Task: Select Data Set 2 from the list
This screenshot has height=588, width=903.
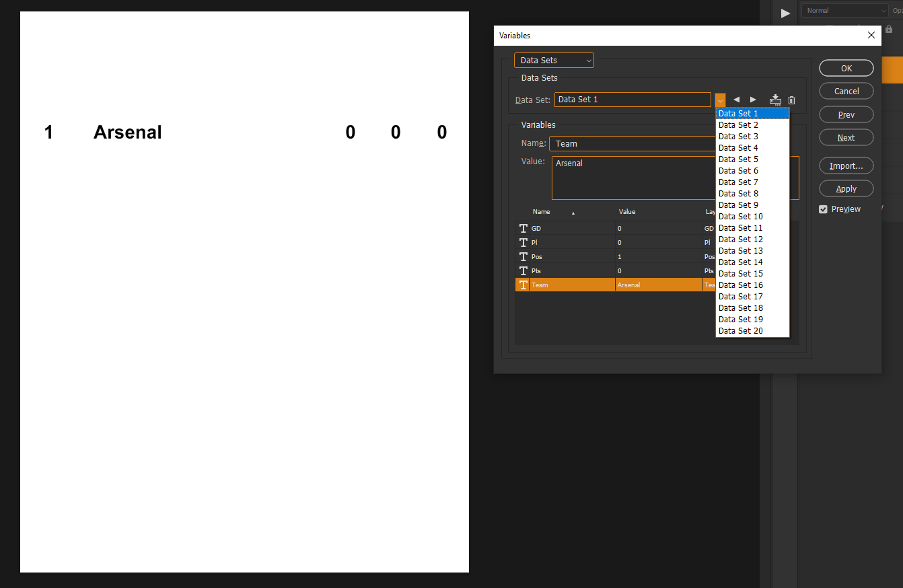Action: (x=752, y=125)
